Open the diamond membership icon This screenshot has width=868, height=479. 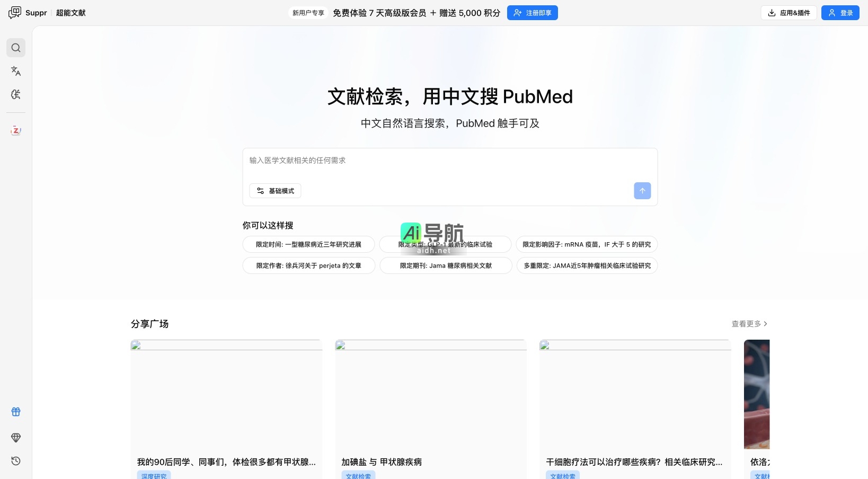[16, 438]
